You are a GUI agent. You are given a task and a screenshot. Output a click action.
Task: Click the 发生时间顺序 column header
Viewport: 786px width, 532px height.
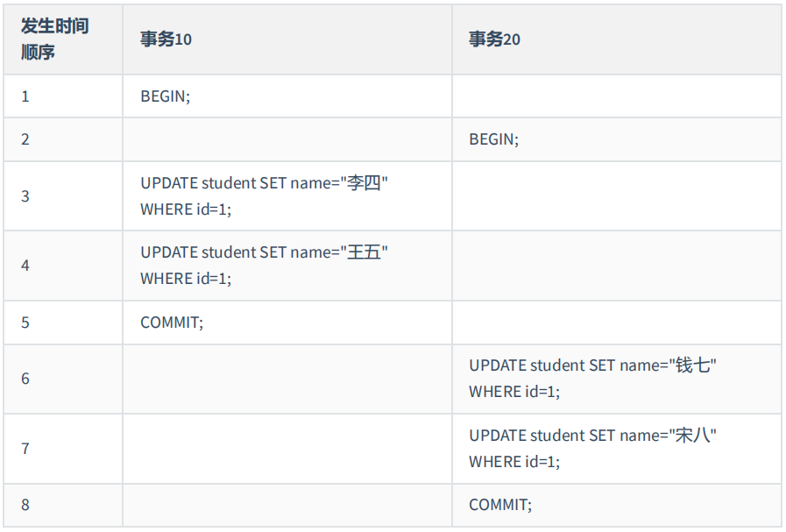pos(55,39)
